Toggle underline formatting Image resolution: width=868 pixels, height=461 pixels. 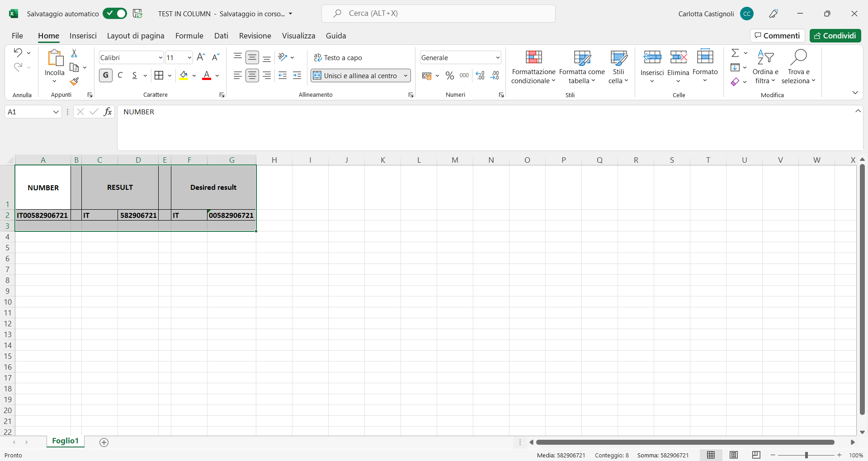pyautogui.click(x=135, y=75)
